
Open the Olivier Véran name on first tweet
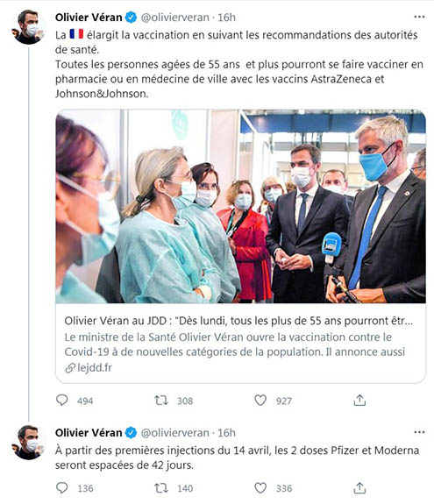pos(89,17)
